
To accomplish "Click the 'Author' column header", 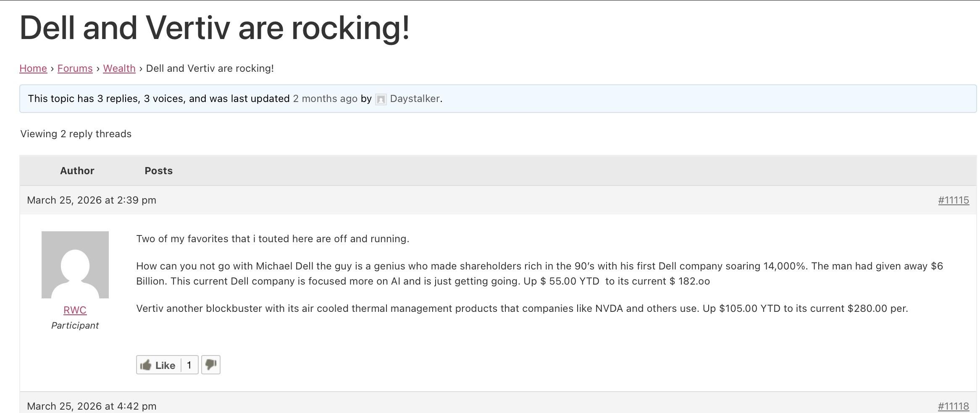I will click(x=77, y=171).
